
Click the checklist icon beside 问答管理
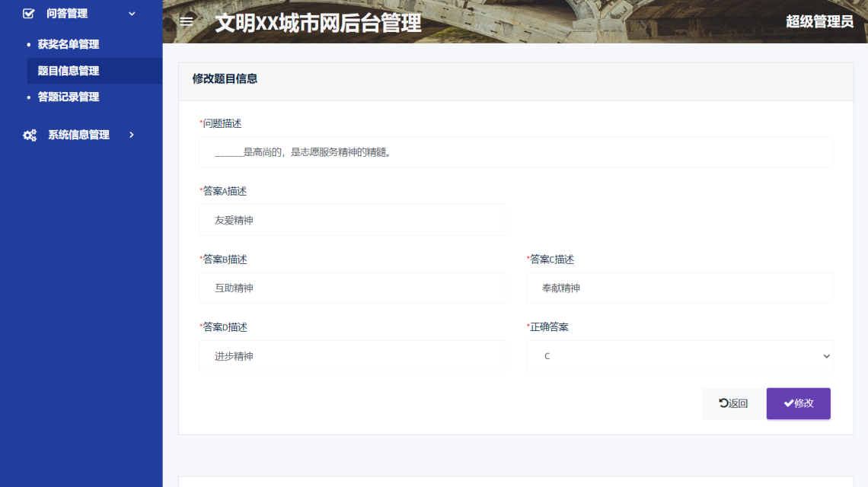(28, 13)
